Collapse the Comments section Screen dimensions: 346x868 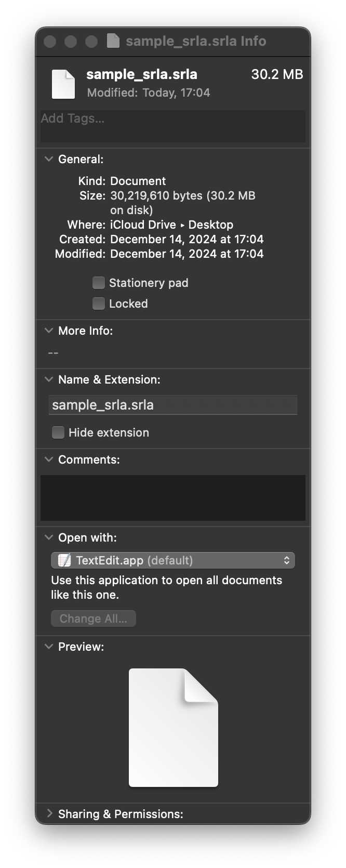48,459
